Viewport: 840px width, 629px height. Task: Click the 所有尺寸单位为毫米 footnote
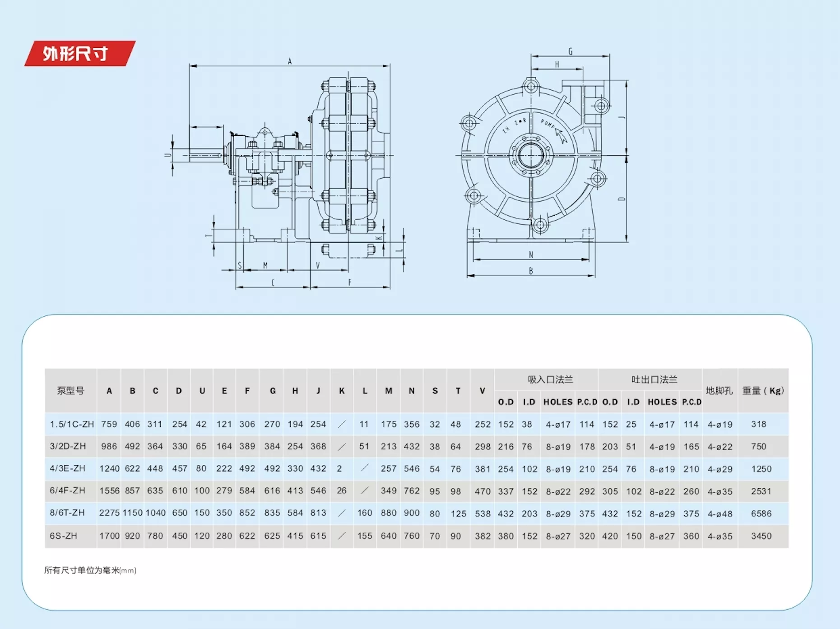[x=90, y=570]
